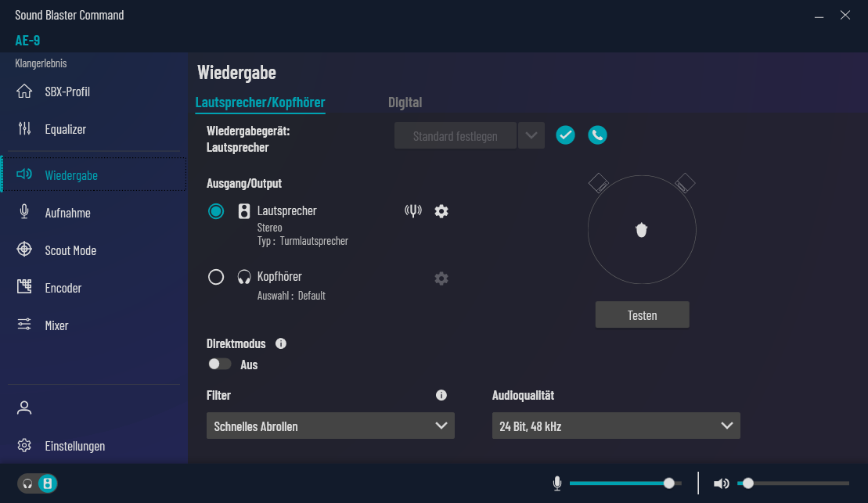Screen dimensions: 868x503
Task: Click the teal checkmark default device icon
Action: [x=565, y=135]
